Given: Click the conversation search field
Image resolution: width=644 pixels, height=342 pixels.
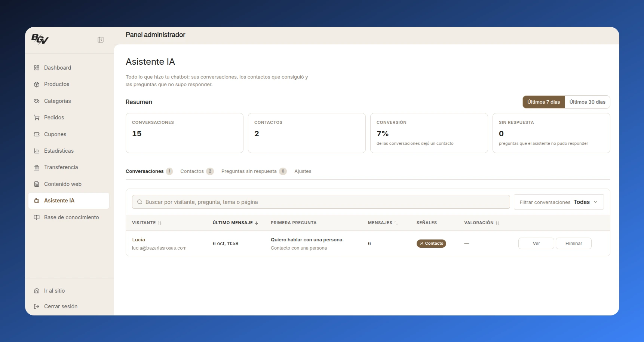Looking at the screenshot, I should point(321,202).
